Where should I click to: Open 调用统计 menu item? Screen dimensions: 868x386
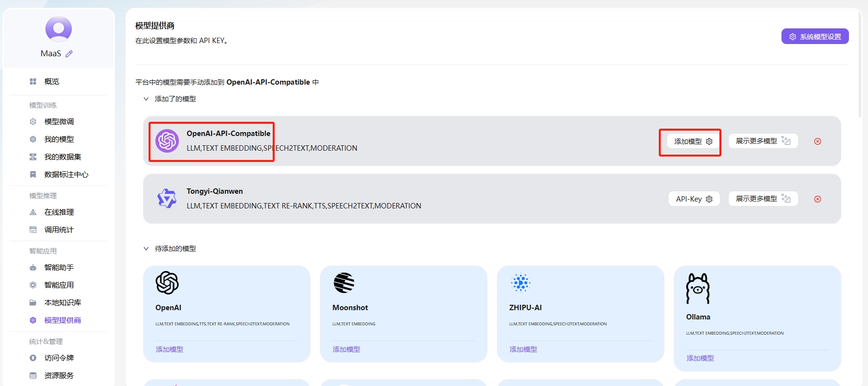59,230
